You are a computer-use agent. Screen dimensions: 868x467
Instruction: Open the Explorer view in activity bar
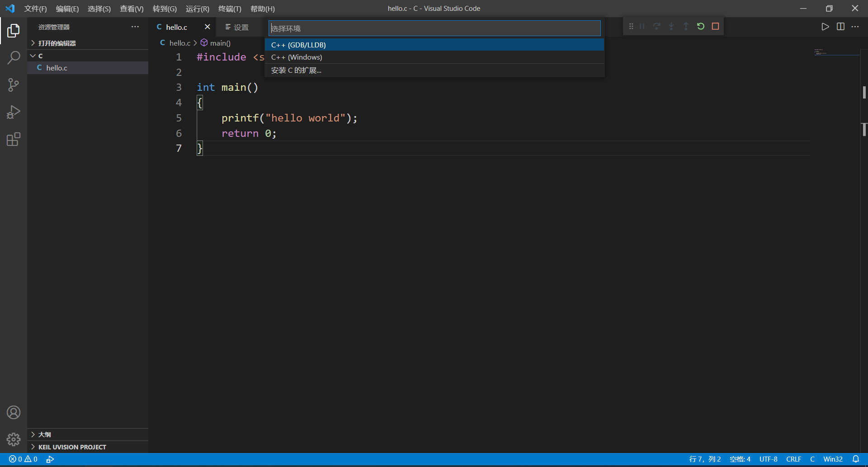[14, 31]
